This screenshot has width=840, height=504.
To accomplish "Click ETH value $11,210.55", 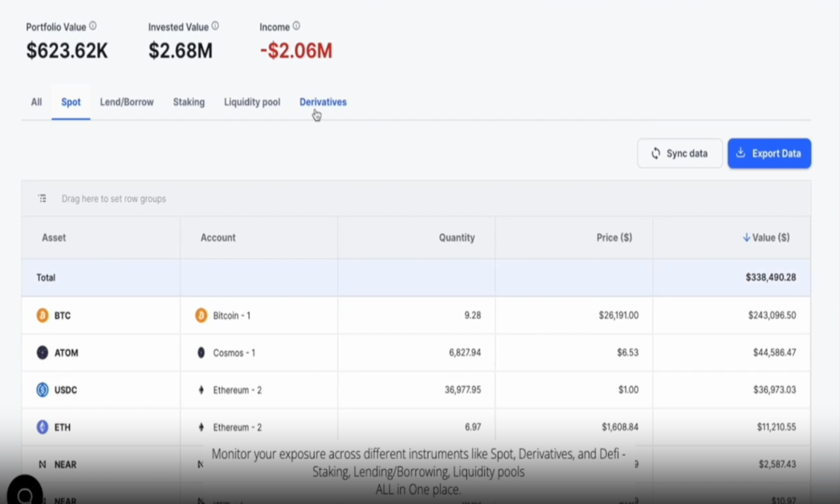I will tap(776, 427).
